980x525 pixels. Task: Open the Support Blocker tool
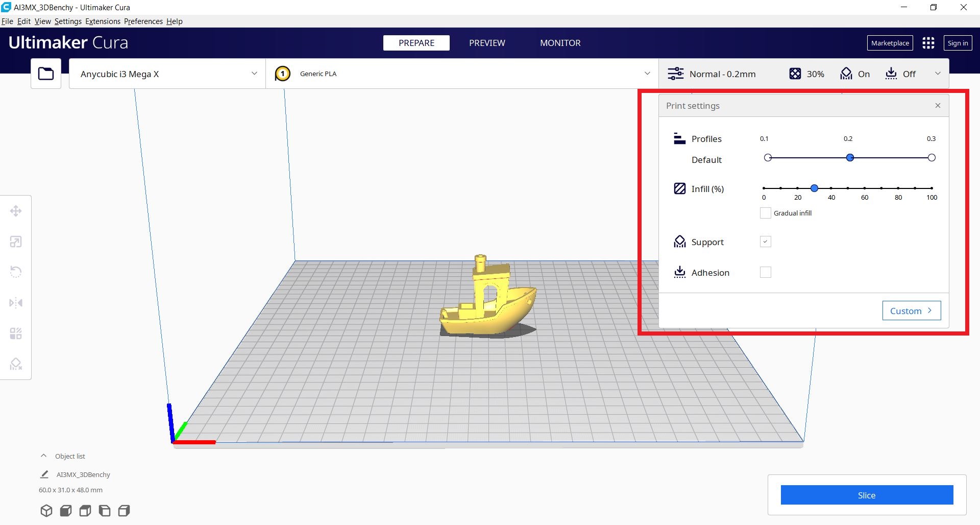(x=16, y=364)
